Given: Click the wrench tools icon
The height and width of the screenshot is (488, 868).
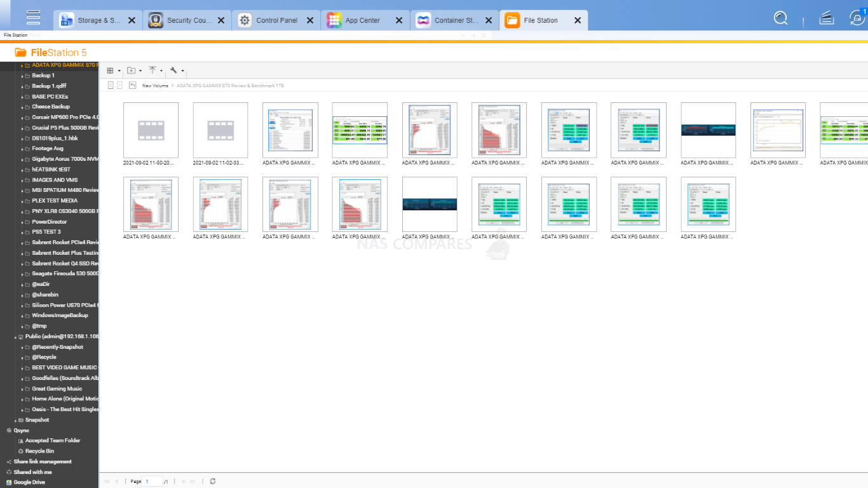Looking at the screenshot, I should (x=173, y=71).
